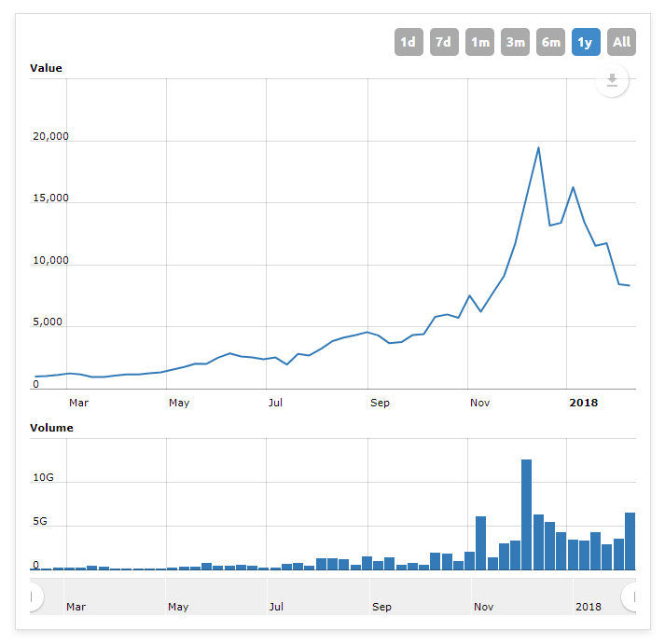Image resolution: width=665 pixels, height=644 pixels.
Task: Select the 7d time range
Action: 444,42
